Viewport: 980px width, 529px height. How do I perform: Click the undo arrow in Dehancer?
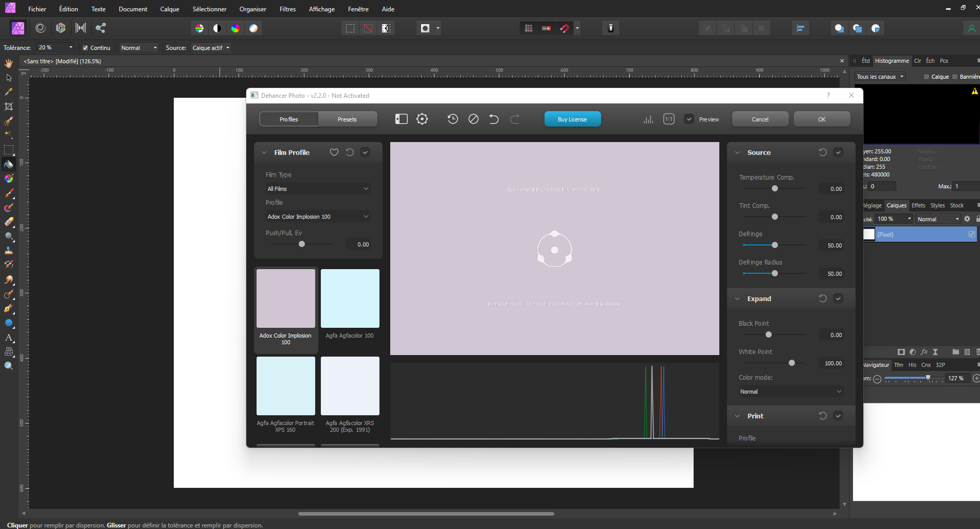[493, 119]
